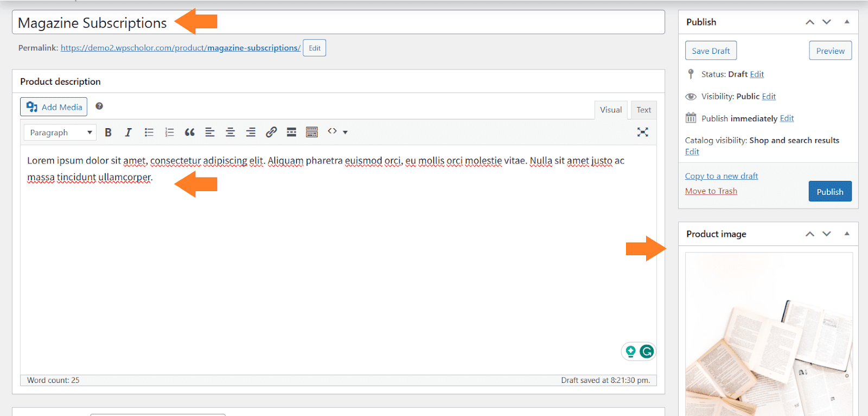Align text right
The image size is (868, 416).
tap(251, 132)
